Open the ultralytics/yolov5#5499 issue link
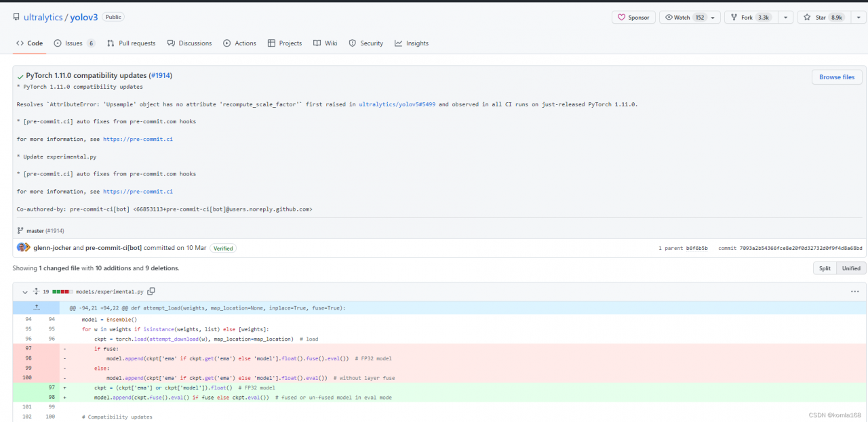This screenshot has width=868, height=422. [x=398, y=104]
